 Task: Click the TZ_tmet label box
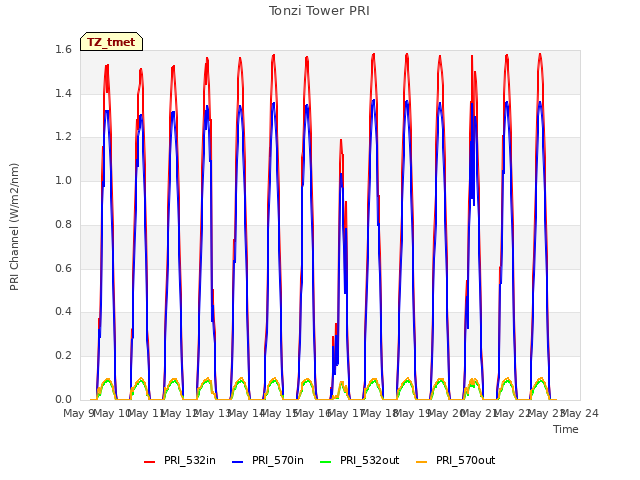tap(111, 42)
